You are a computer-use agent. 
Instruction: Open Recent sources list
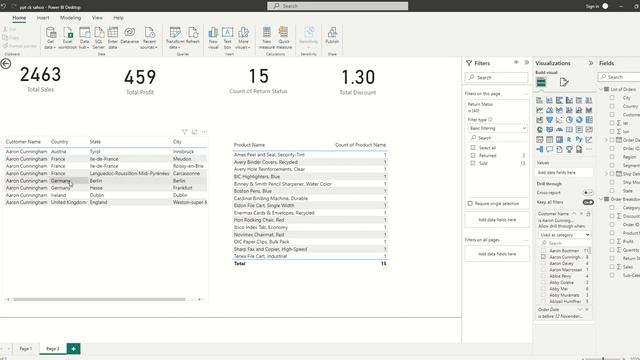coord(149,38)
